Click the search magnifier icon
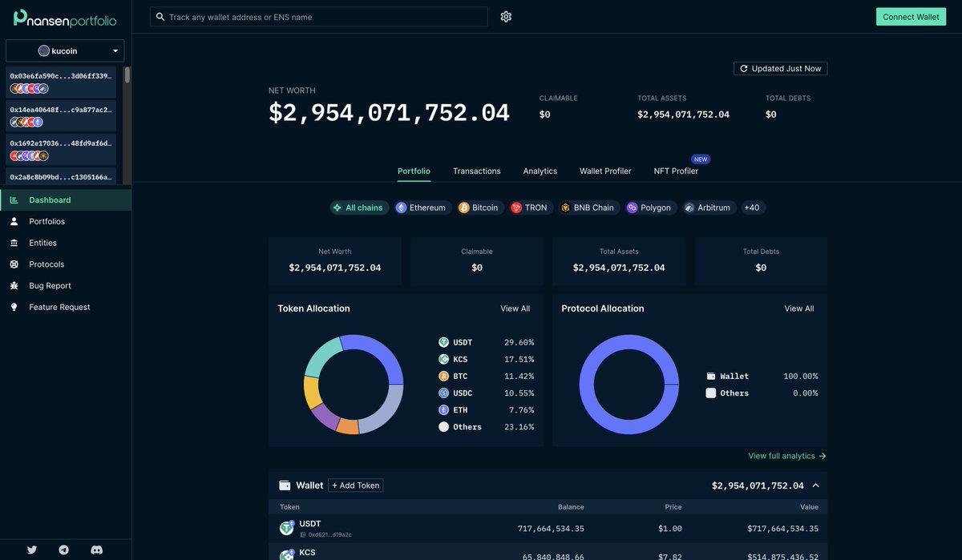The image size is (962, 560). (x=160, y=17)
